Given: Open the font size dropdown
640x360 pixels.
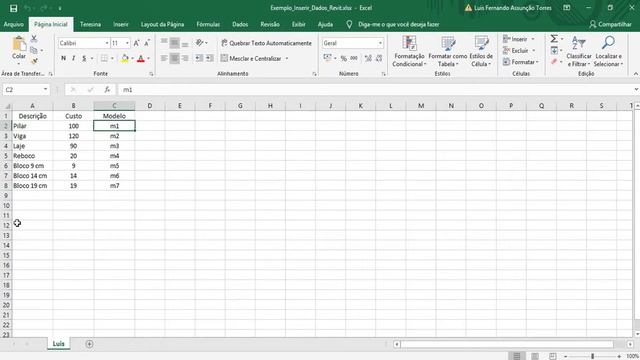Looking at the screenshot, I should [127, 43].
